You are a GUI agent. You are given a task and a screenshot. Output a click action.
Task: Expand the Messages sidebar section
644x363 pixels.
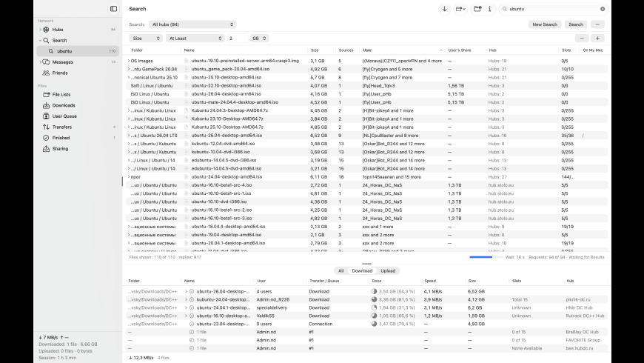(40, 62)
